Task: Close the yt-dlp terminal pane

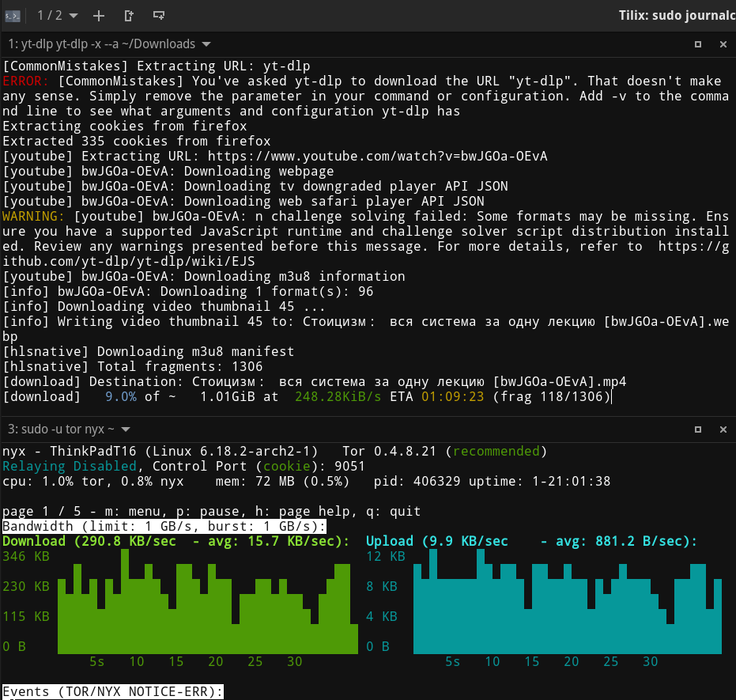Action: [x=723, y=44]
